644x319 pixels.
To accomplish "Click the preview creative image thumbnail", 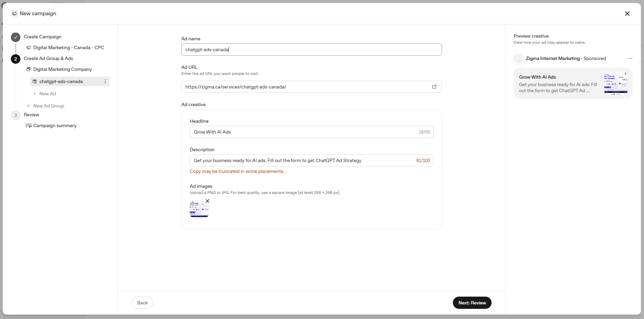I will coord(616,83).
